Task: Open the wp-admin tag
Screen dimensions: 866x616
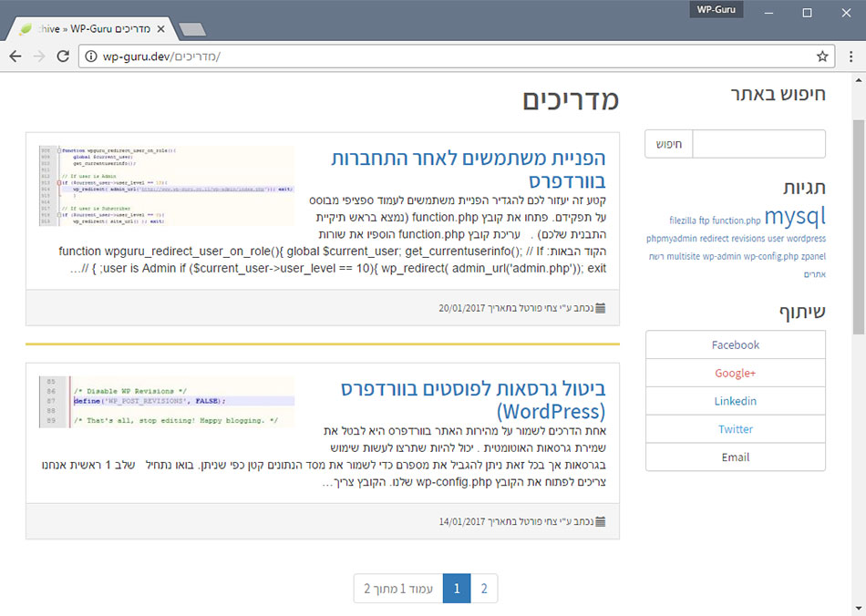Action: click(722, 256)
